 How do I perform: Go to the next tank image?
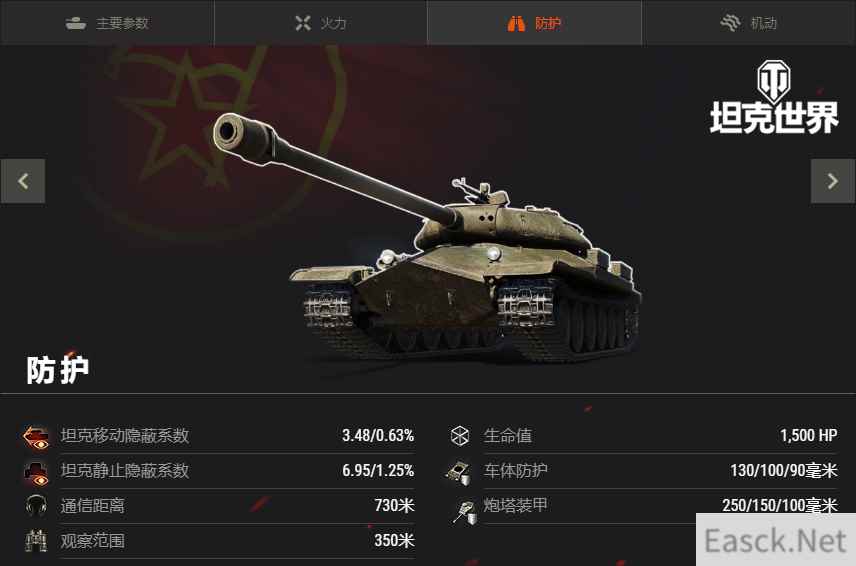[833, 181]
